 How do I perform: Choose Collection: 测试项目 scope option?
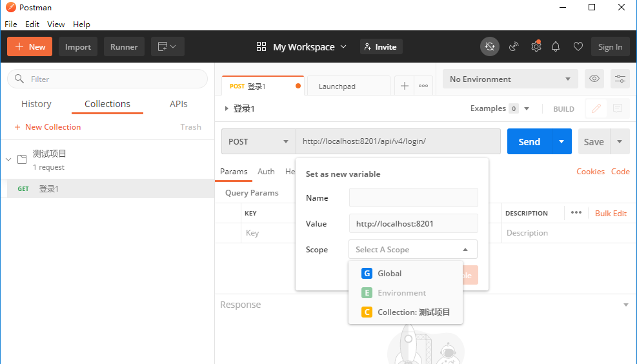(x=405, y=312)
